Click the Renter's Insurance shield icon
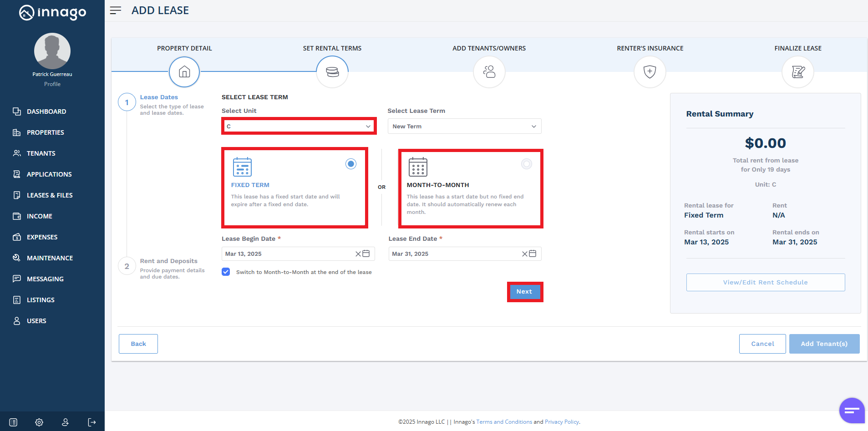 (x=650, y=72)
